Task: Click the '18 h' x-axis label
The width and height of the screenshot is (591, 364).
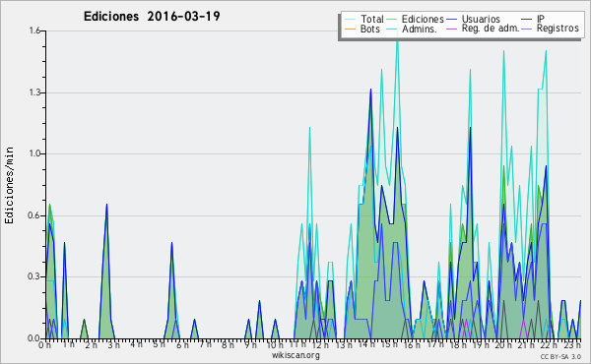Action: [458, 344]
